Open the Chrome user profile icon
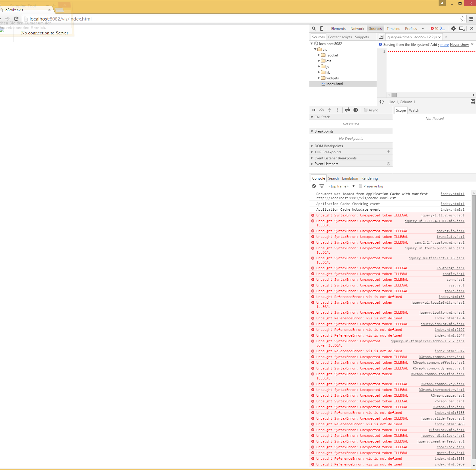Screen dimensions: 476x470 click(442, 3)
